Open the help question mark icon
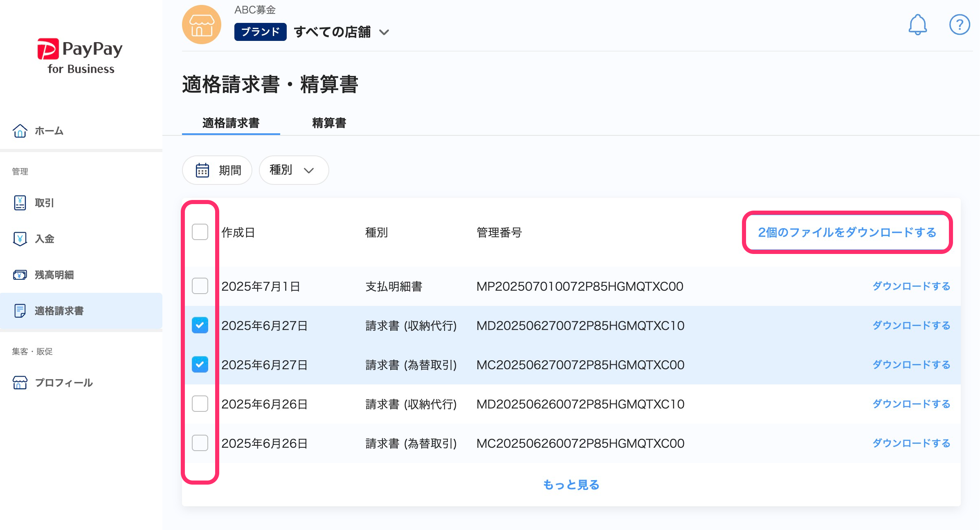This screenshot has width=980, height=530. 959,25
